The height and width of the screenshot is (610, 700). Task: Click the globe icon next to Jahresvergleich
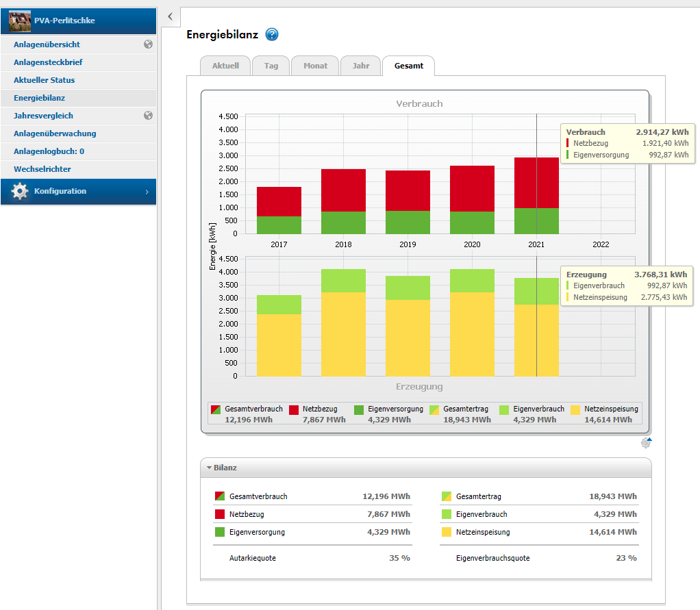pyautogui.click(x=148, y=116)
